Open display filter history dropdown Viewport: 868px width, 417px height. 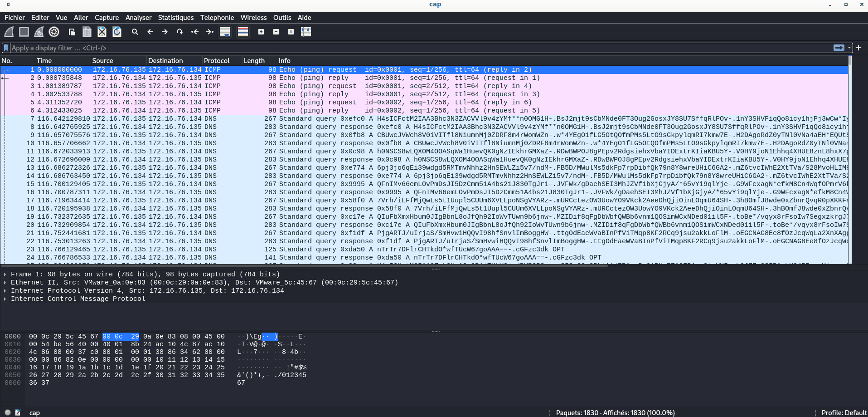[x=850, y=48]
